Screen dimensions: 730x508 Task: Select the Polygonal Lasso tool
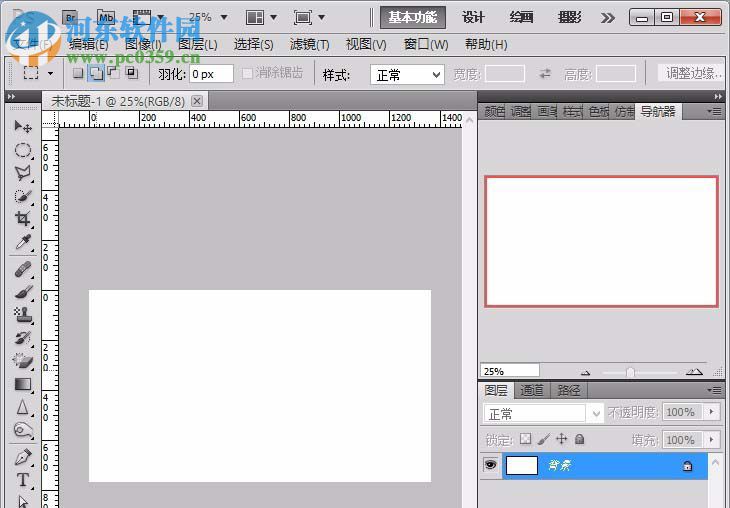[x=22, y=173]
